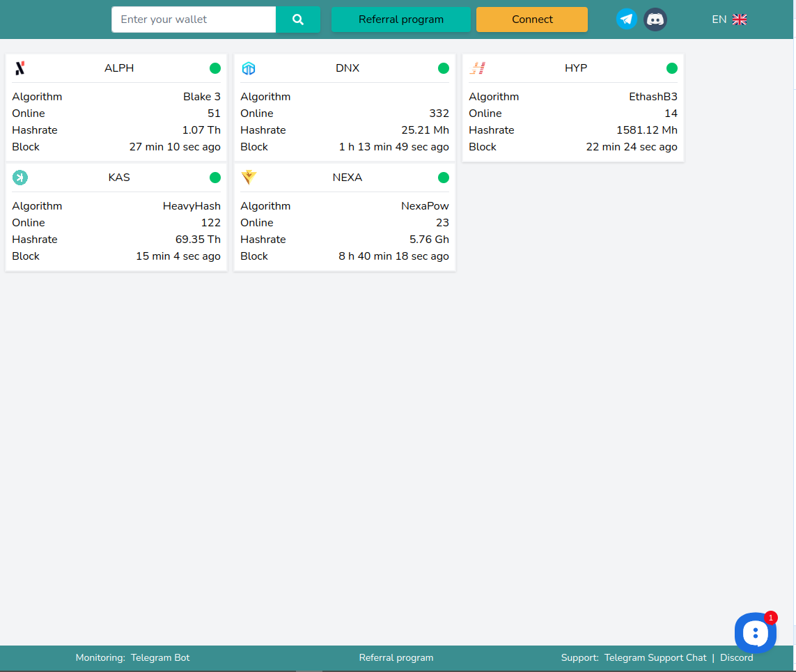The height and width of the screenshot is (672, 796).
Task: Open Telegram Support Chat link
Action: tap(655, 657)
